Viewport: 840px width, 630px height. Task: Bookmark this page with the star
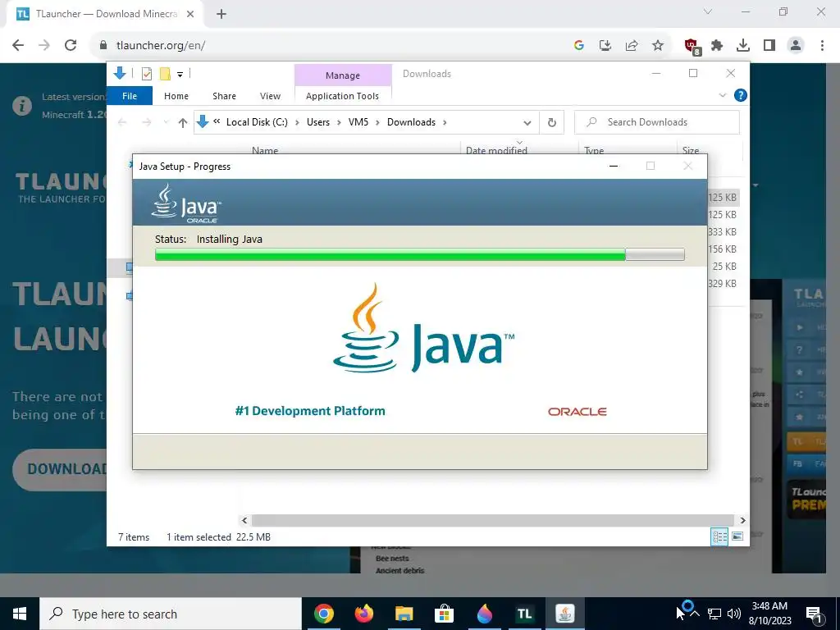(658, 46)
